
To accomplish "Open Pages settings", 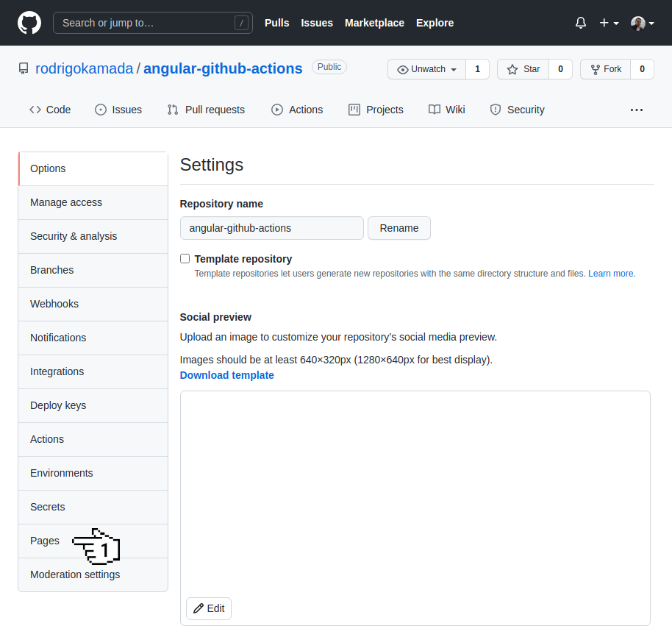I will tap(93, 541).
